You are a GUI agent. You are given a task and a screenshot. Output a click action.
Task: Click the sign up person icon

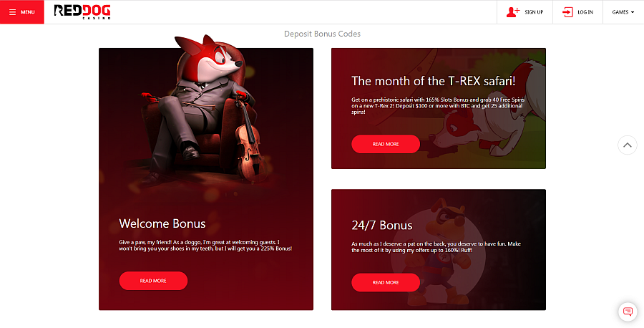[x=512, y=12]
